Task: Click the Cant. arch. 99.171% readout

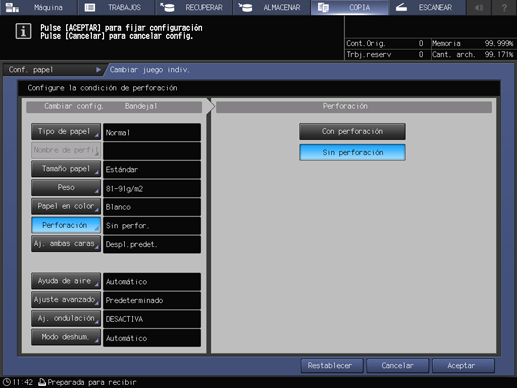Action: [473, 54]
